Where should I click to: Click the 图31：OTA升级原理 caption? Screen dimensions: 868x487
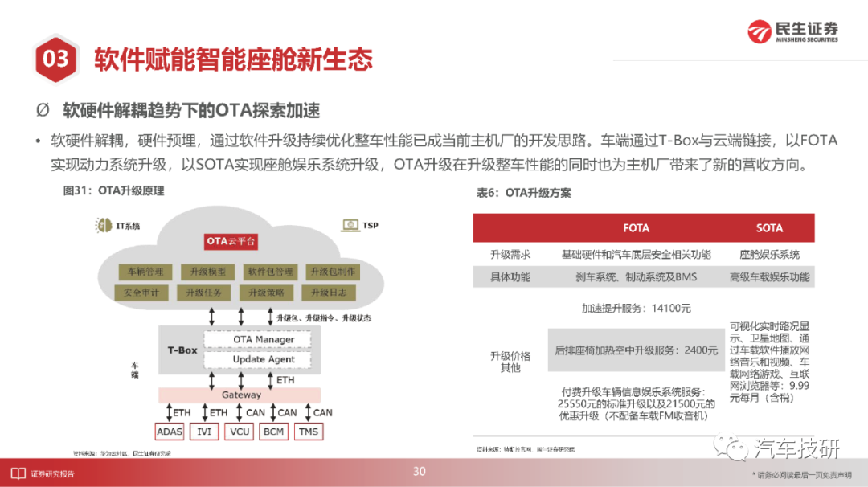point(113,191)
